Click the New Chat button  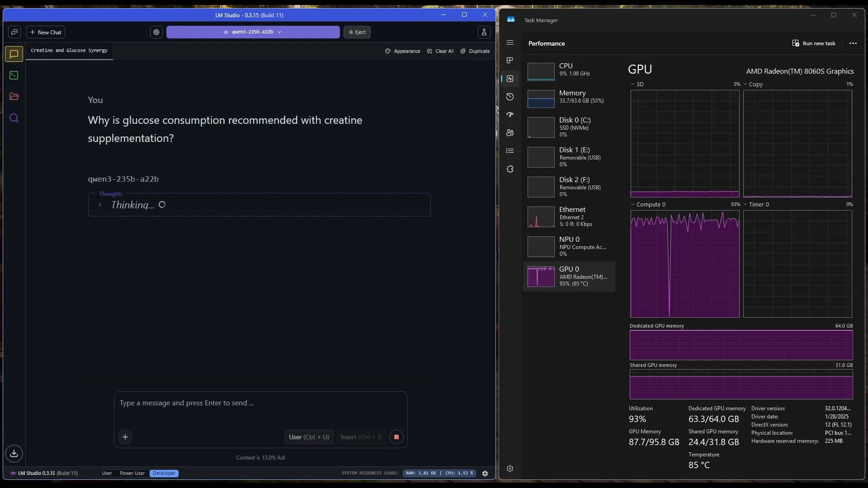coord(46,32)
